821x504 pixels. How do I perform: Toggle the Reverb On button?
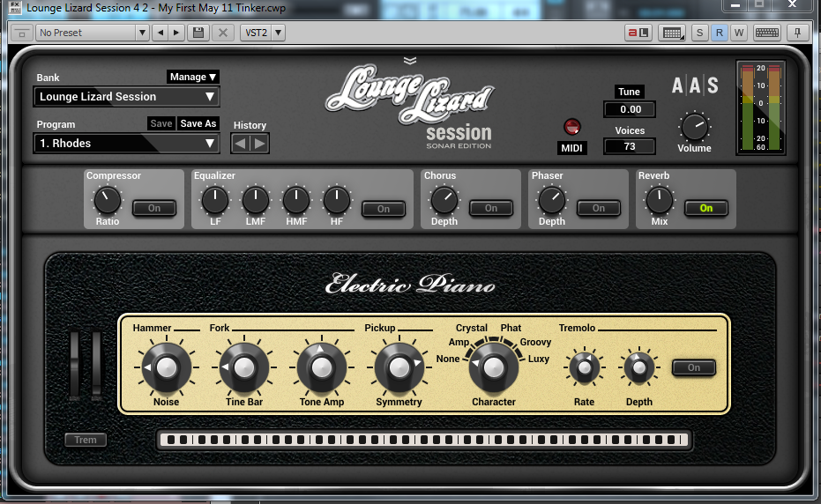705,209
